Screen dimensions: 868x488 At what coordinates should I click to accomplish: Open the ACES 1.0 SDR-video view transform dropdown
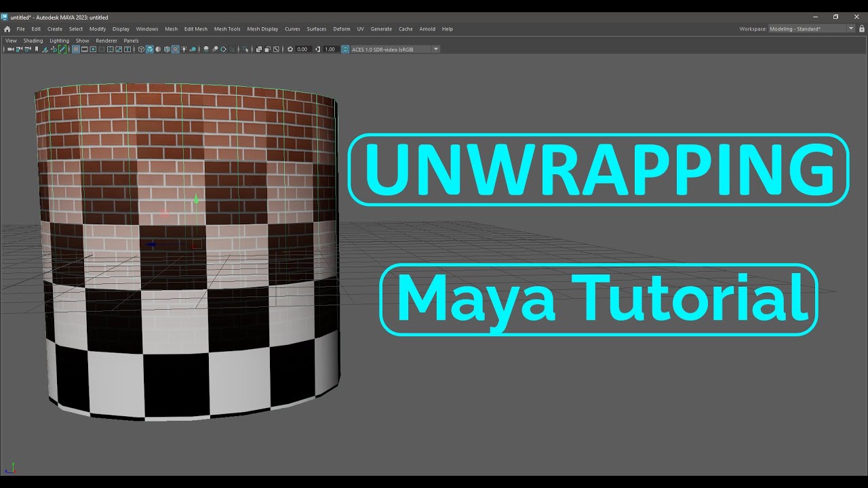click(x=395, y=49)
